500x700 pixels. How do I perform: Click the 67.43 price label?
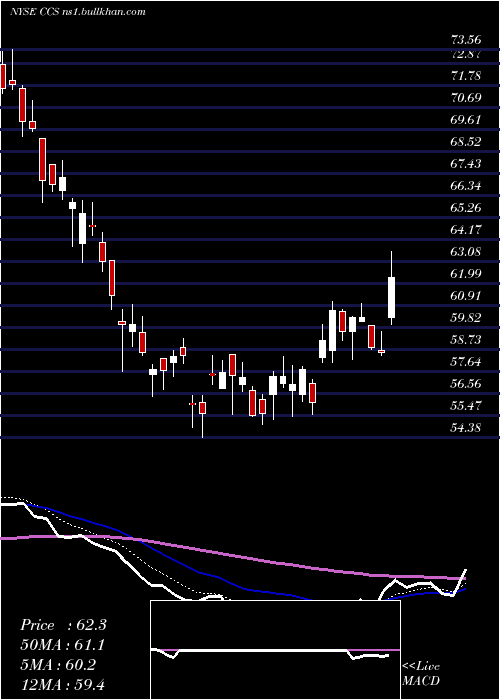(x=466, y=163)
